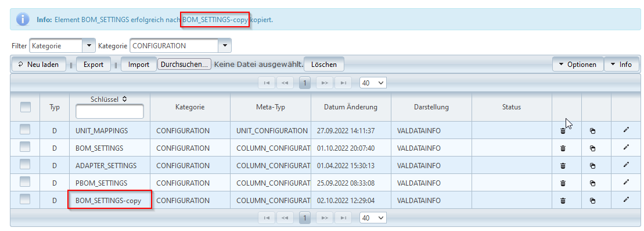Click the BOM_SETTINGS-copy key cell
Screen dimensions: 644x231
click(110, 201)
